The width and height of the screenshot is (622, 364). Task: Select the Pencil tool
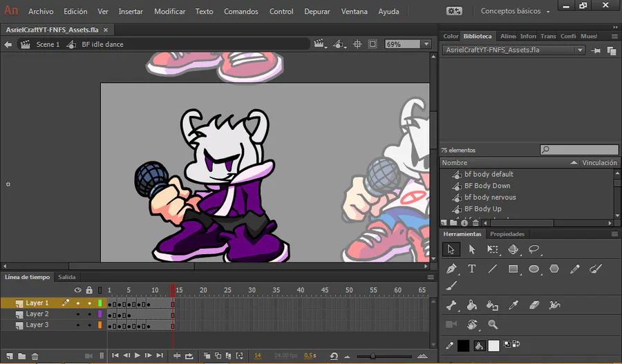click(x=575, y=269)
